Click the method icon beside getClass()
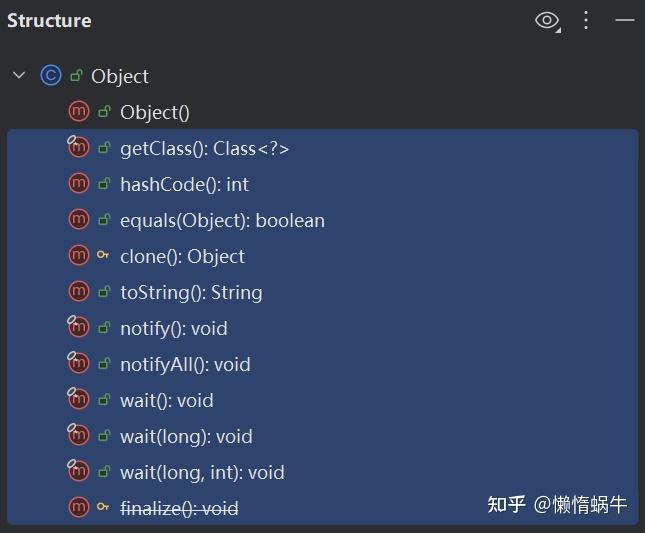The height and width of the screenshot is (533, 645). point(79,148)
